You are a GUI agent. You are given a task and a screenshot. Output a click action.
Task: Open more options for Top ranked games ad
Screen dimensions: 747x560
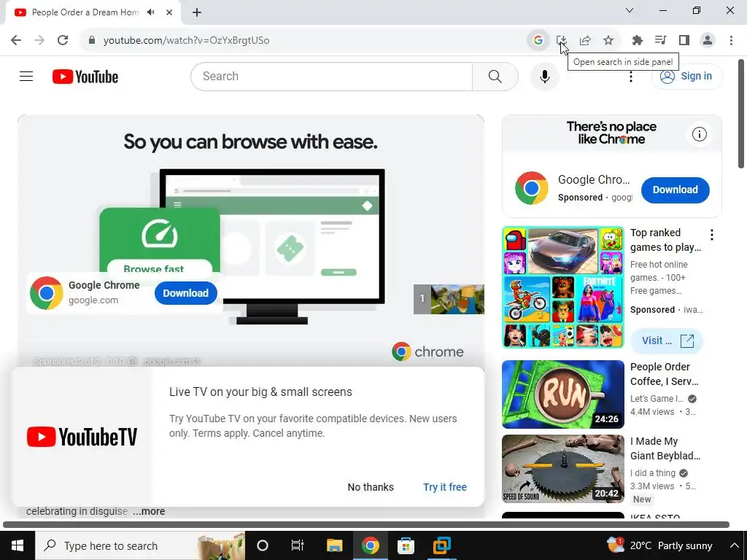pos(712,234)
